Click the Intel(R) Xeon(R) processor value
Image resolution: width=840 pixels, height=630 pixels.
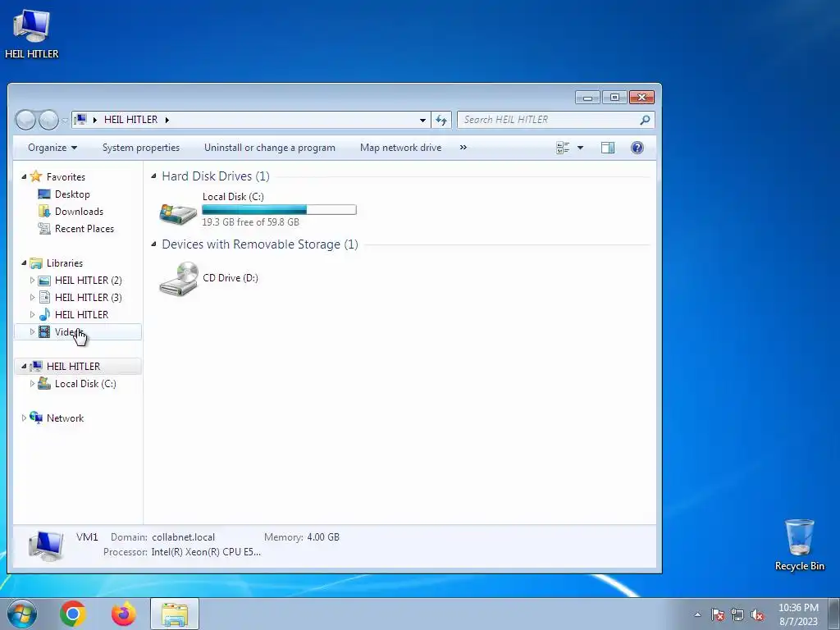click(206, 552)
